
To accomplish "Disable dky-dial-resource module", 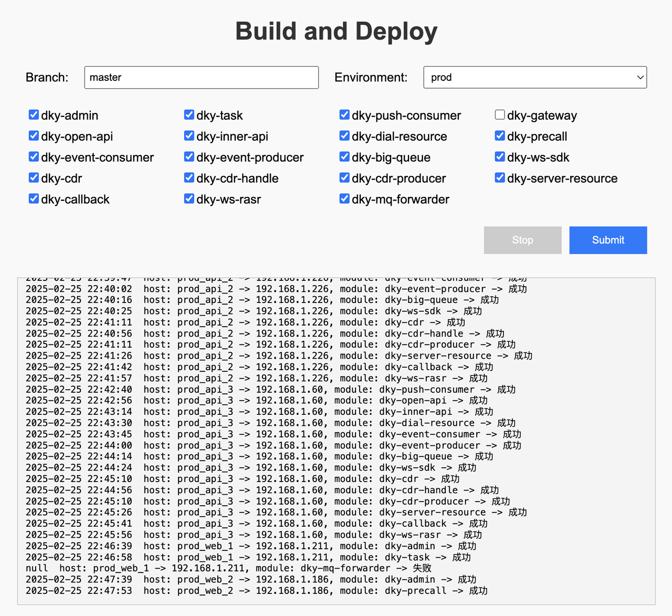I will (x=344, y=136).
